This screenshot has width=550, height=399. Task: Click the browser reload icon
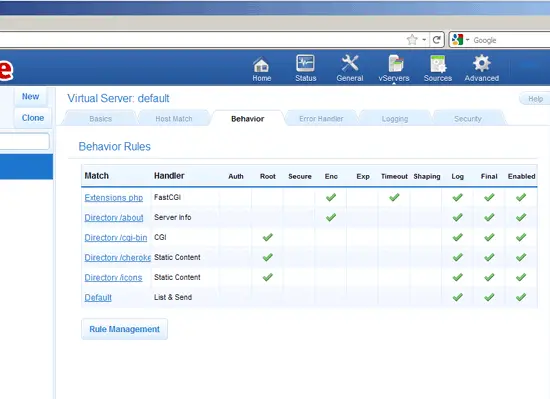(436, 40)
